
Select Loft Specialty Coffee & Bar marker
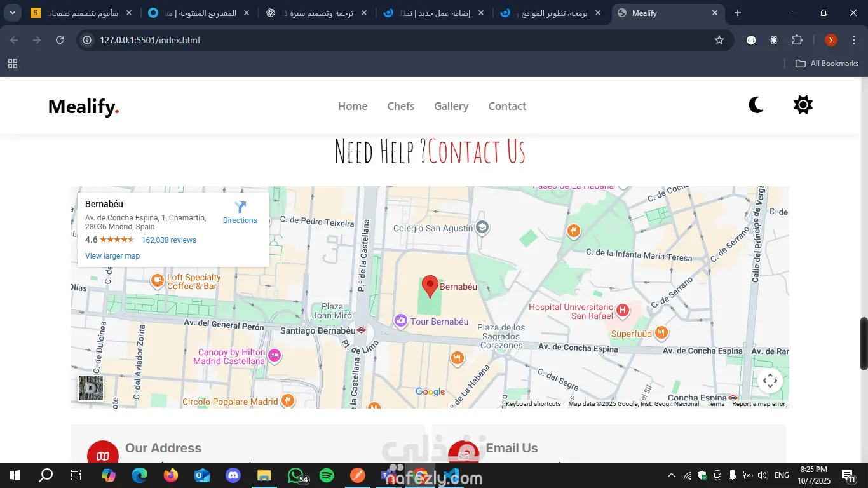[x=157, y=280]
